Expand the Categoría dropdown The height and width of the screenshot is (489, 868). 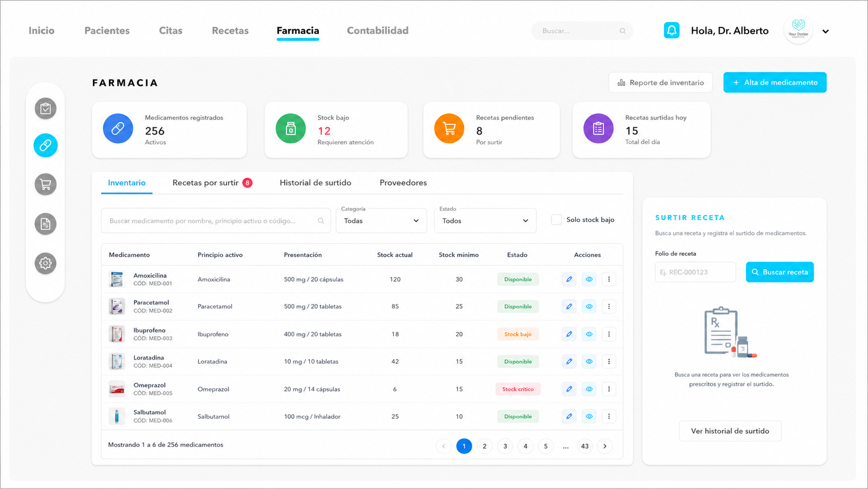pyautogui.click(x=381, y=221)
